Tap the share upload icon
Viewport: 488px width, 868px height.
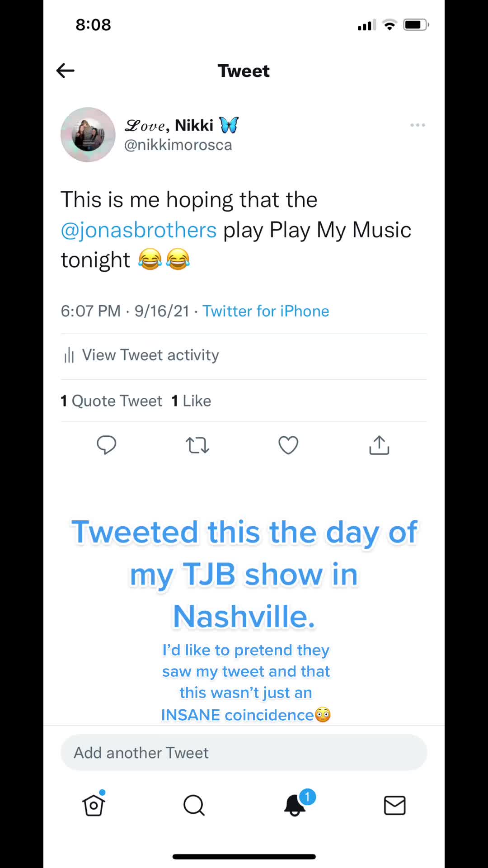click(379, 445)
